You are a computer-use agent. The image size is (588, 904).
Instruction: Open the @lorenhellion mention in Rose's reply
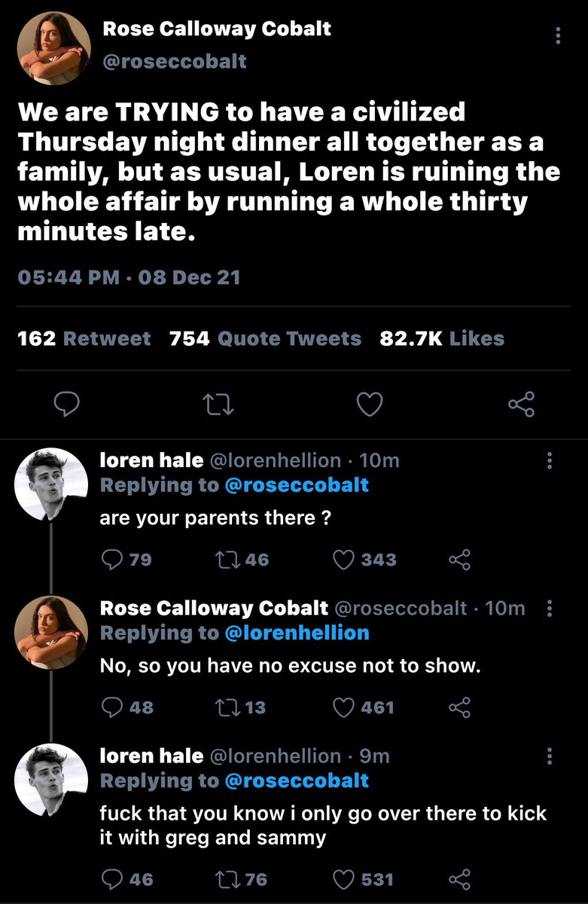[297, 633]
